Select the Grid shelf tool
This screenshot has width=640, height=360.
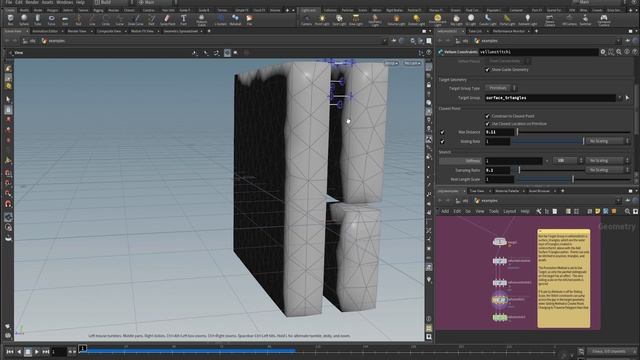click(x=65, y=20)
